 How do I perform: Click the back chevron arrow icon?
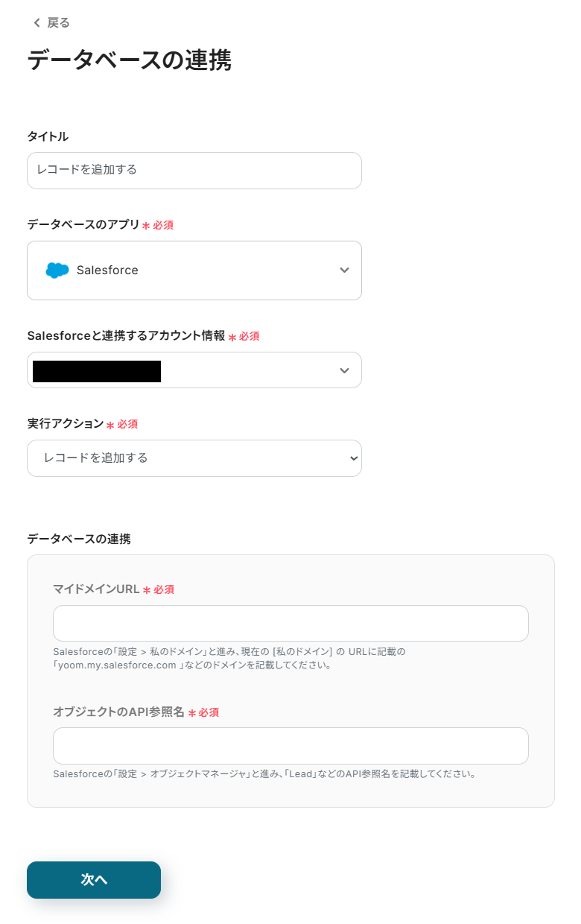36,23
